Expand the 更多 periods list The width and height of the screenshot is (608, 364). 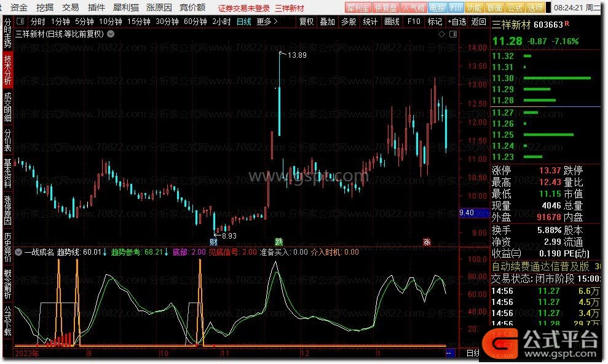click(x=267, y=22)
